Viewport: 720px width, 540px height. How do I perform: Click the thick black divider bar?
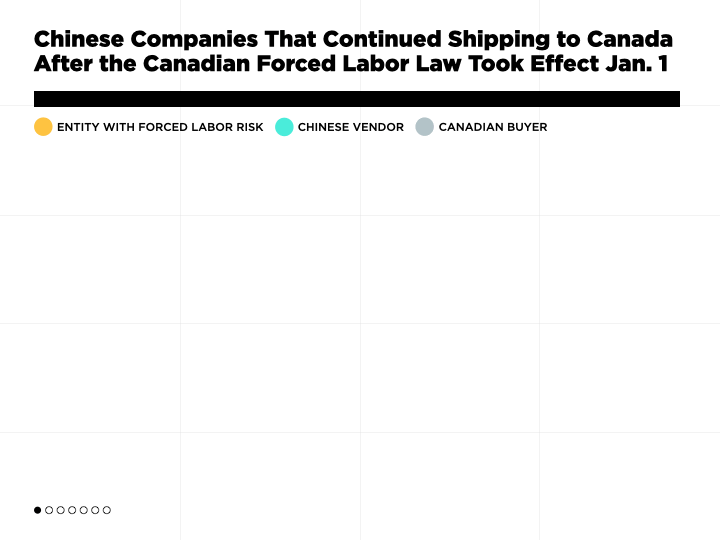357,99
